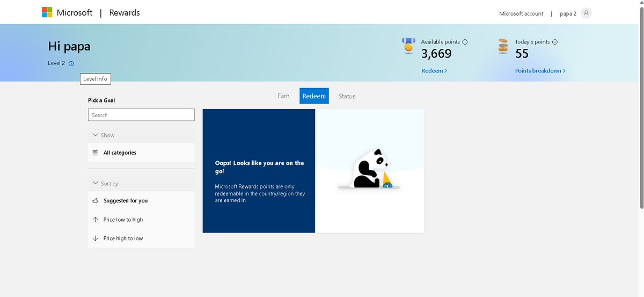
Task: Click the papa 2 username text
Action: pyautogui.click(x=568, y=13)
